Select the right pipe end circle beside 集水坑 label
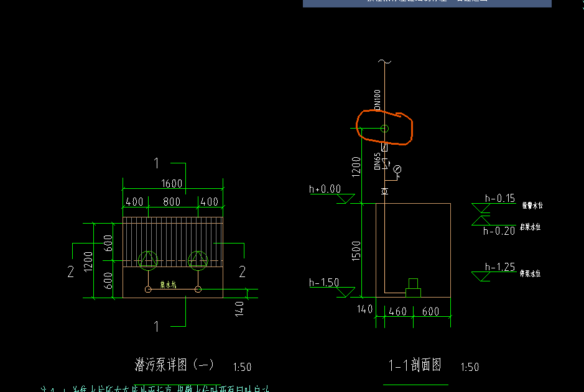Viewport: 584px width, 392px height. 198,289
